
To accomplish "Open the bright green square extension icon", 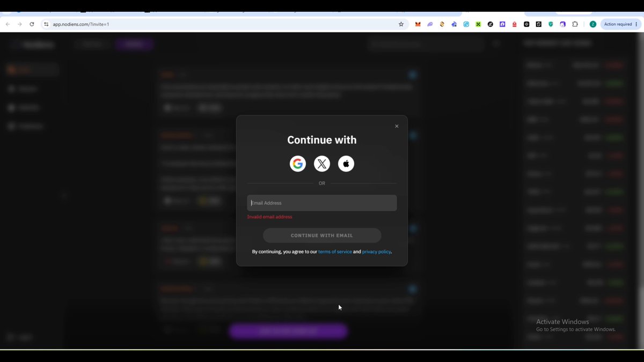I will (x=478, y=24).
